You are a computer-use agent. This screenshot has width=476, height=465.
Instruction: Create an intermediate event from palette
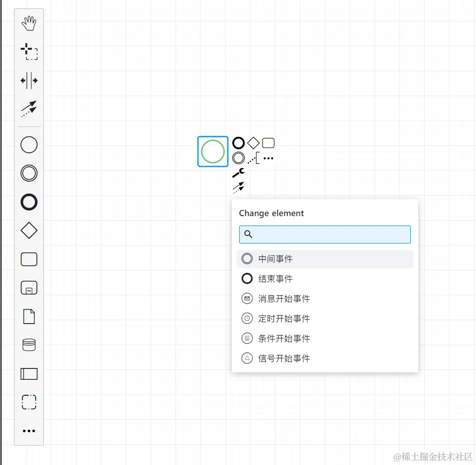tap(29, 173)
